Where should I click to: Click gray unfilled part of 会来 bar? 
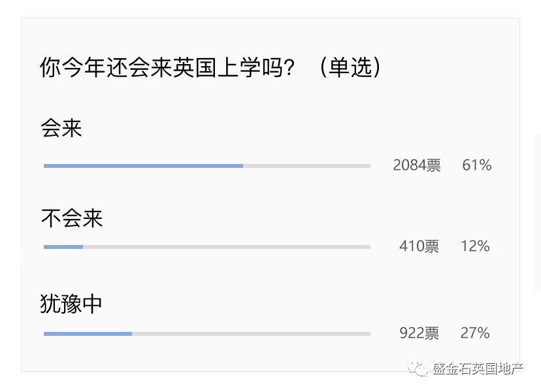click(306, 166)
